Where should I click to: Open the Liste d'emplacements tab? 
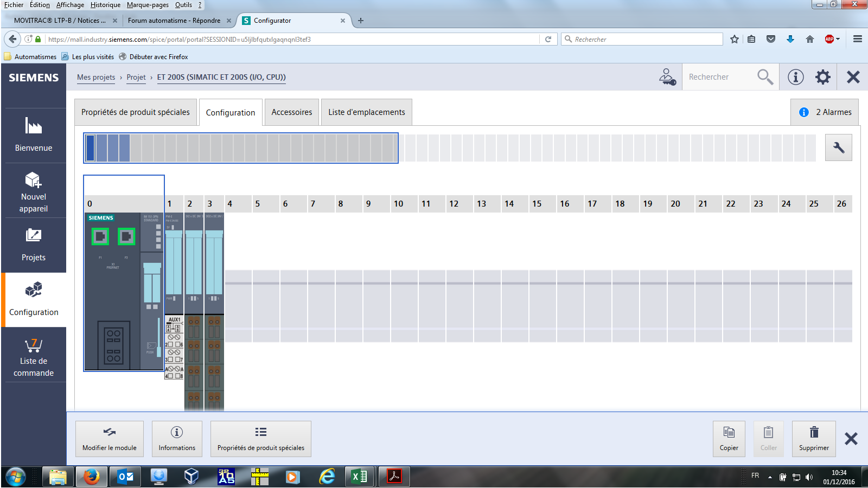[367, 112]
